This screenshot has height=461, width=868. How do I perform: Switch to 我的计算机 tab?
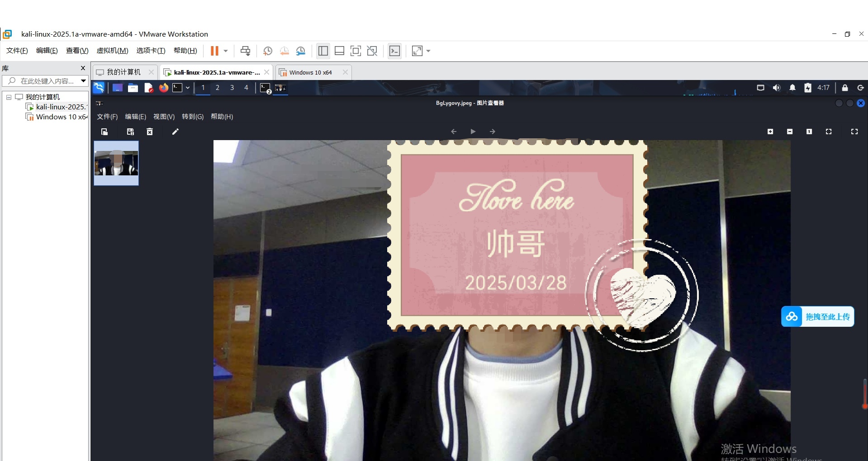click(123, 72)
